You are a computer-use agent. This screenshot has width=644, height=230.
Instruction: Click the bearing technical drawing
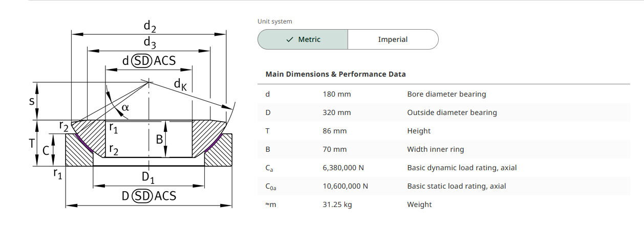(x=132, y=114)
